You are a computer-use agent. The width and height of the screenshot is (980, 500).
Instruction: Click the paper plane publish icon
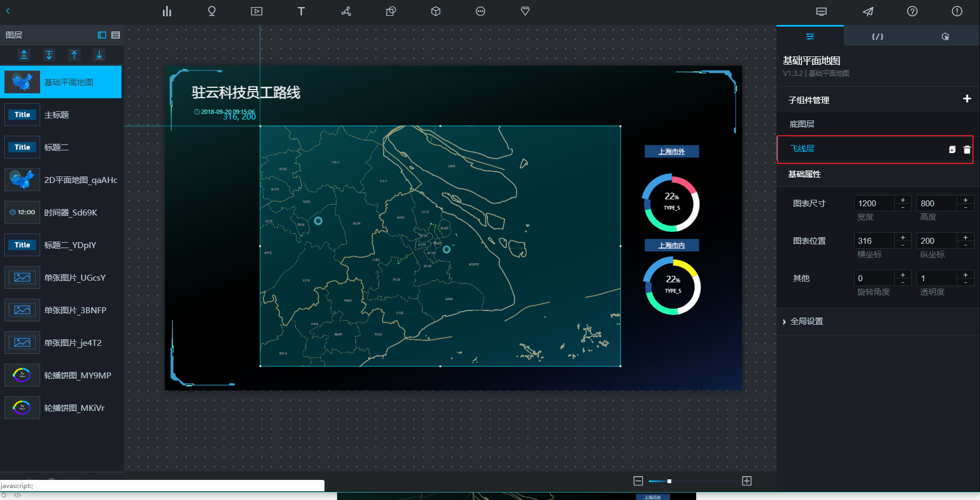(868, 11)
